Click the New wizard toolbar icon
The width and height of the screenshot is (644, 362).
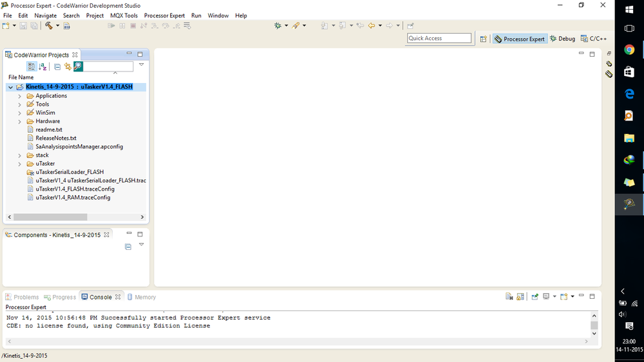tap(6, 26)
